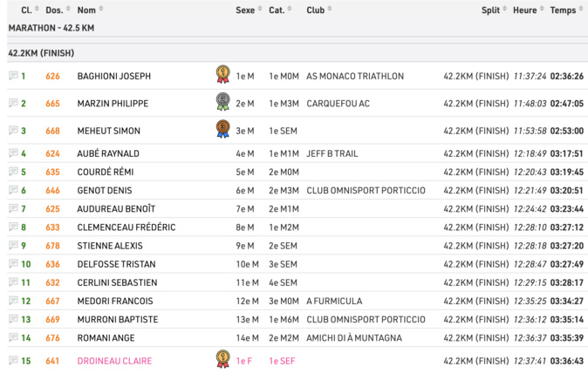Open runner DROINEAU CLAIRE details

[114, 361]
